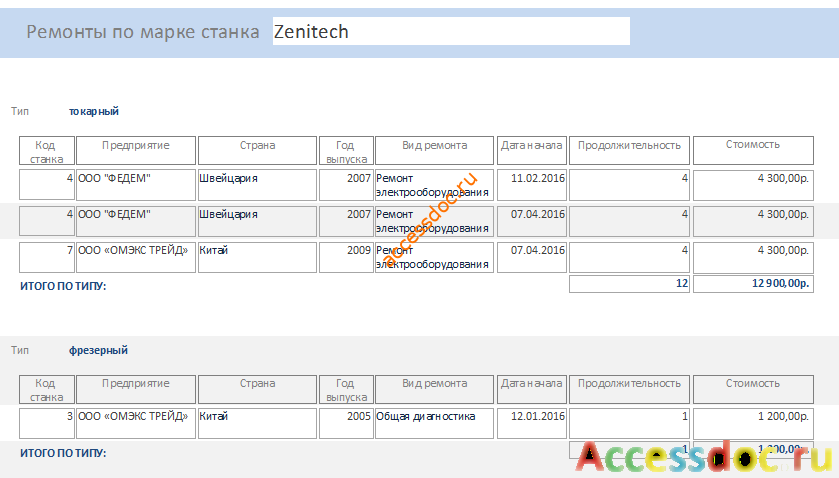Click 'Год выпуска' header in токарный table
This screenshot has height=478, width=839.
click(346, 150)
